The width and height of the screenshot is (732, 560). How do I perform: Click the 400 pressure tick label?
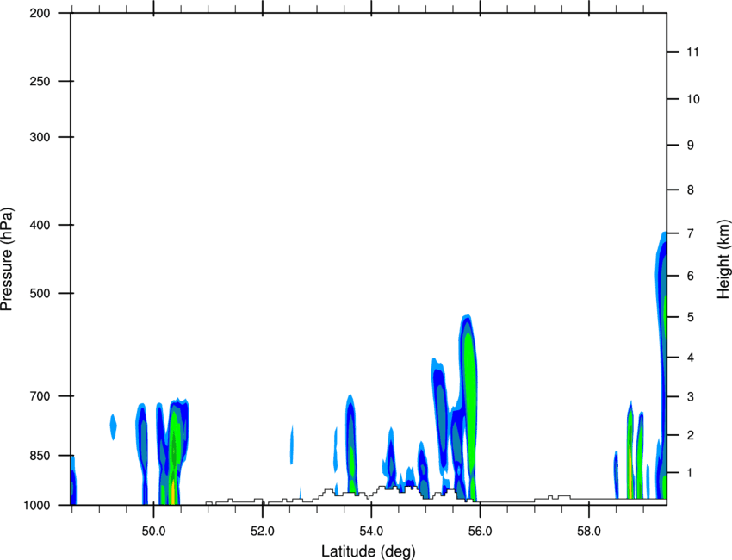click(40, 225)
